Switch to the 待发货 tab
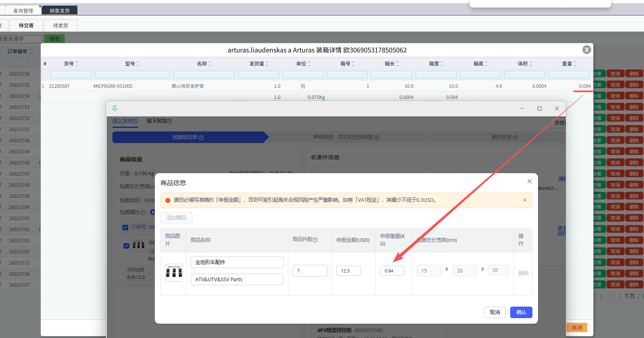Screen dimensions: 644x338 [60, 25]
